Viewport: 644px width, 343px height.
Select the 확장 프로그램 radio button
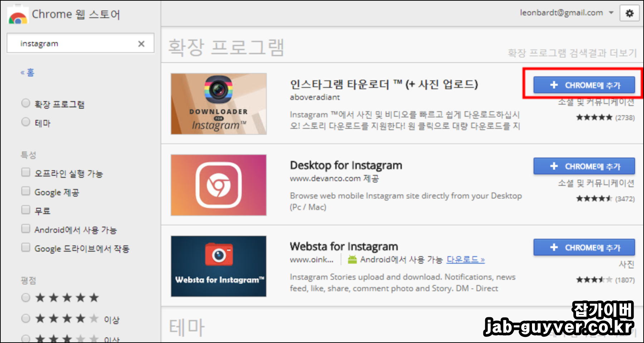pyautogui.click(x=26, y=103)
